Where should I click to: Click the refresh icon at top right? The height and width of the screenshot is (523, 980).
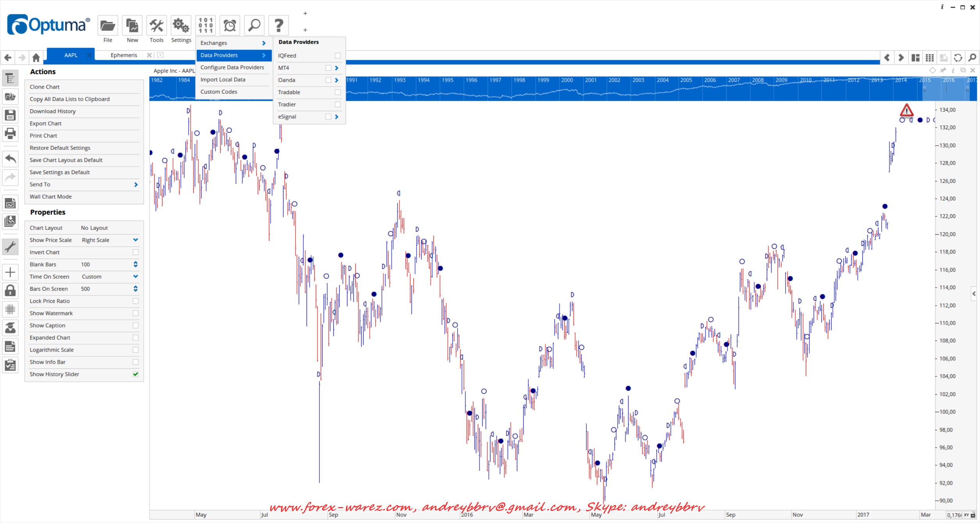[958, 58]
